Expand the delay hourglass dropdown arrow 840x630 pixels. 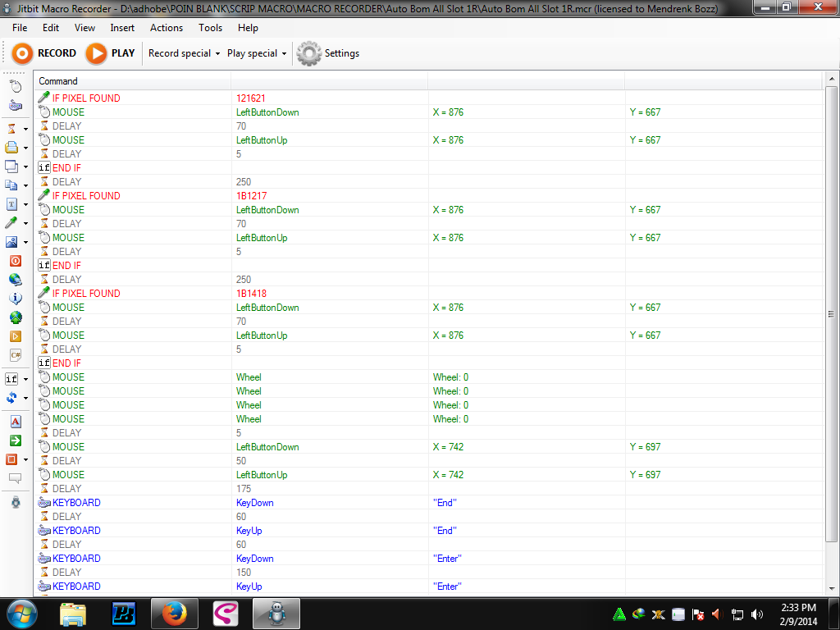[25, 129]
